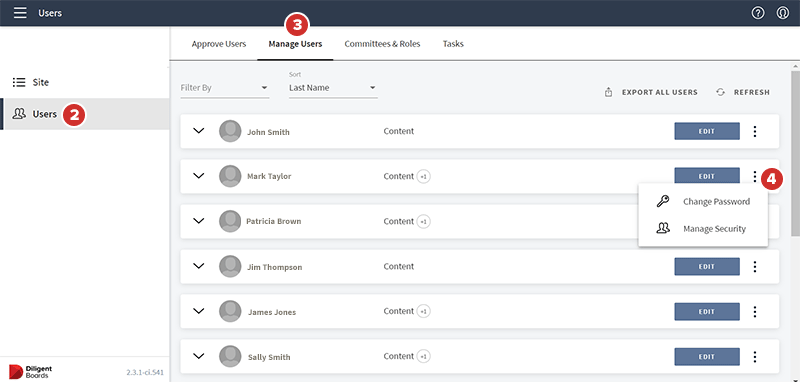Select Change Password from the menu
The image size is (800, 382).
click(703, 201)
